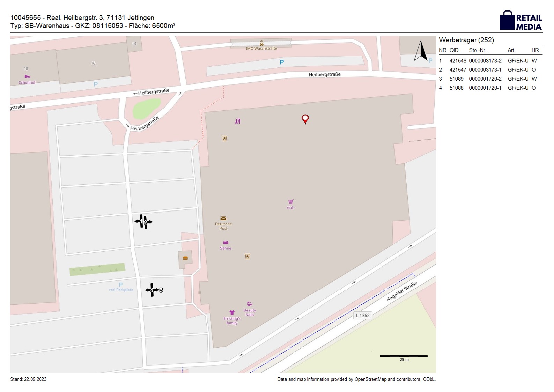Click the Retail Media logo
Viewport: 554px width, 392px height.
[x=521, y=21]
